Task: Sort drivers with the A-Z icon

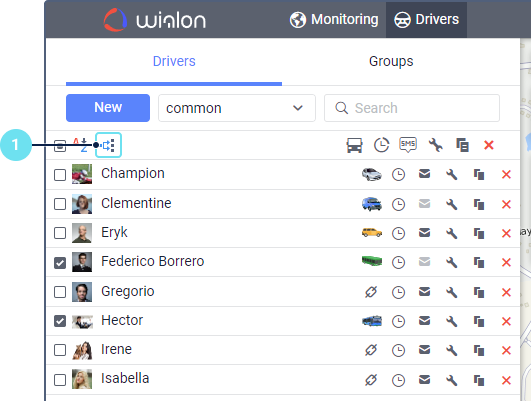Action: (80, 145)
